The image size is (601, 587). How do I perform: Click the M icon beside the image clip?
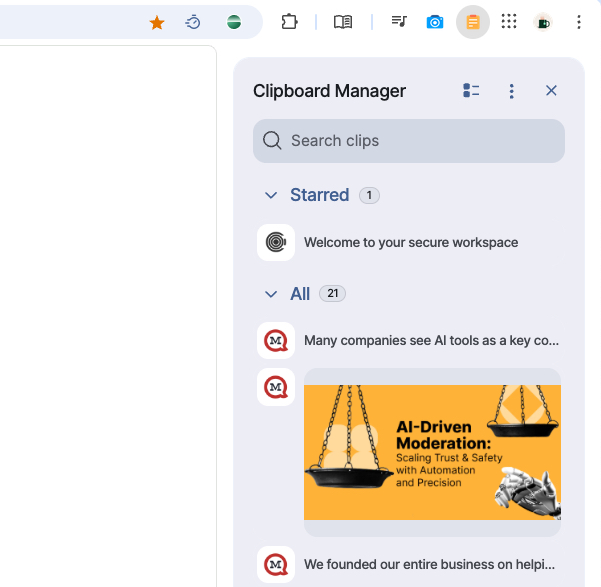(x=276, y=387)
